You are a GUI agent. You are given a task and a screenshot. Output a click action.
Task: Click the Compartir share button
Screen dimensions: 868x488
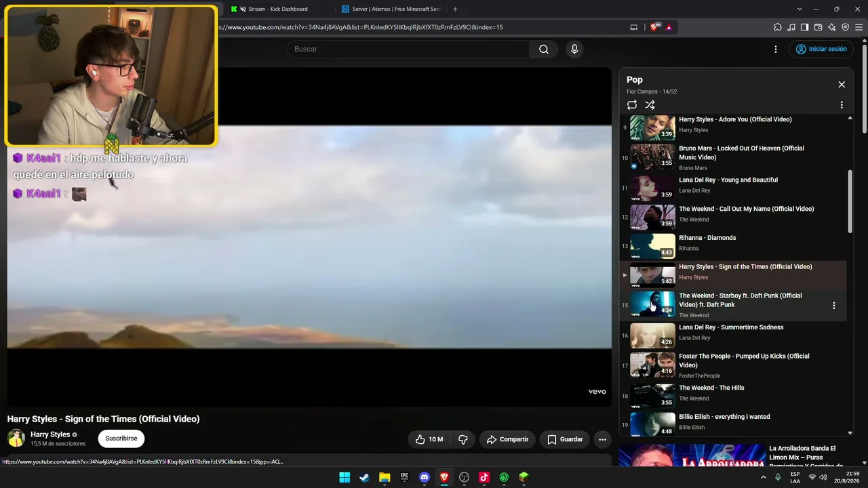507,439
